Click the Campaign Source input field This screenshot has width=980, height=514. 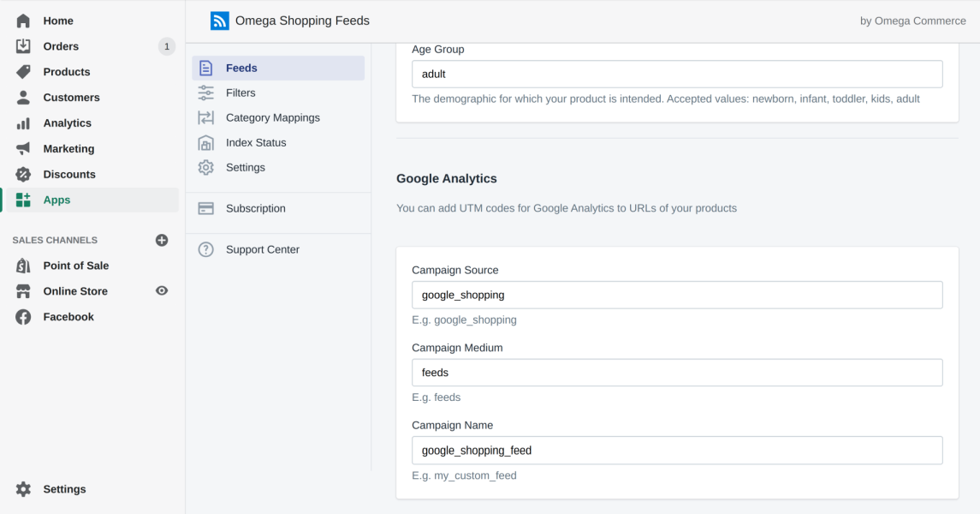click(x=677, y=296)
